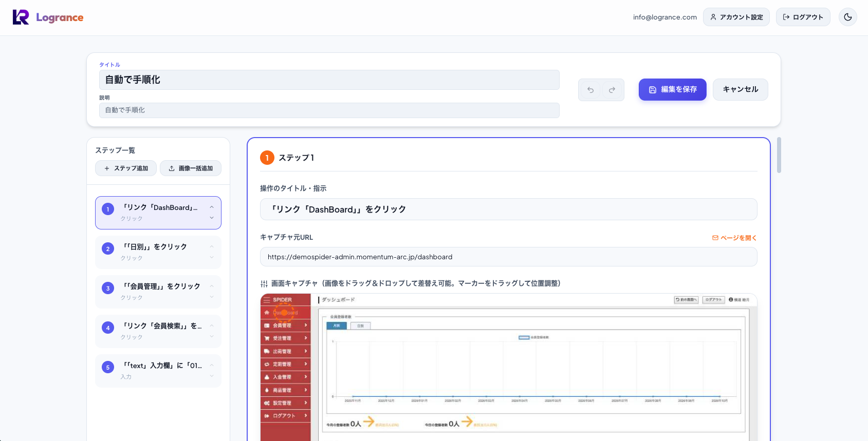Redo the edit with the redo arrow
This screenshot has width=868, height=441.
[612, 90]
